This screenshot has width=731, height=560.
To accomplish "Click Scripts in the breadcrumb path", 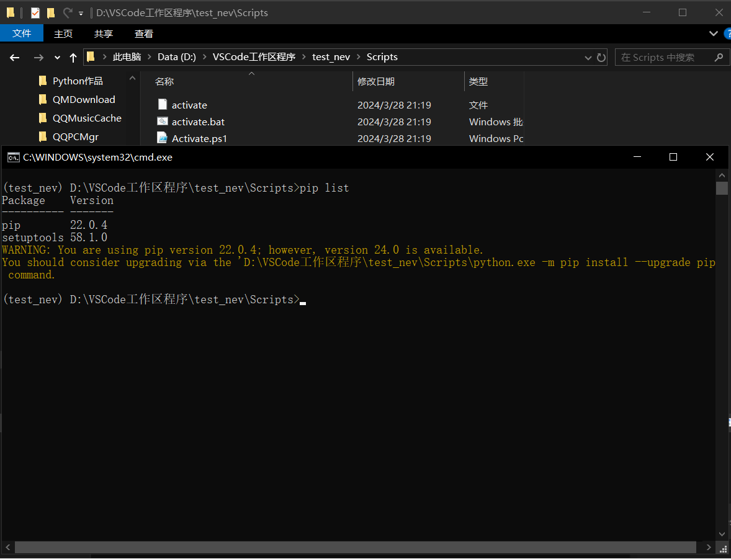I will pos(382,57).
